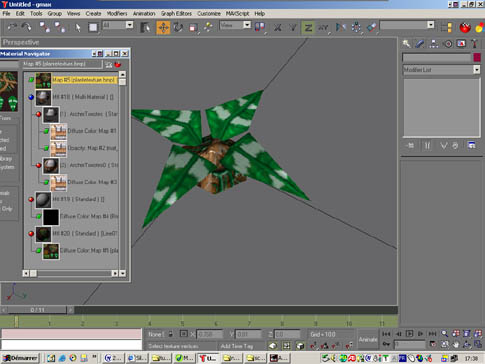Click the Undo arrow in the main toolbar
The height and width of the screenshot is (364, 485).
point(12,27)
